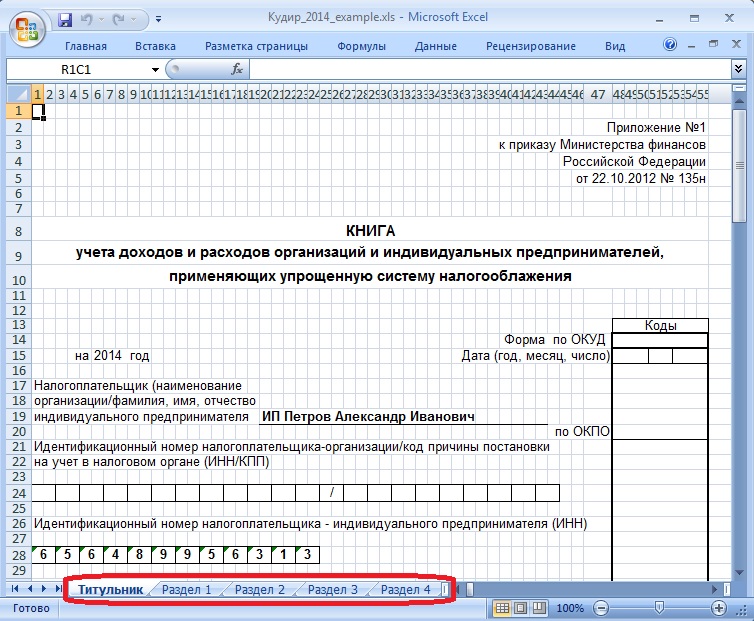Switch to Раздел 4 sheet tab
This screenshot has width=754, height=621.
click(405, 590)
